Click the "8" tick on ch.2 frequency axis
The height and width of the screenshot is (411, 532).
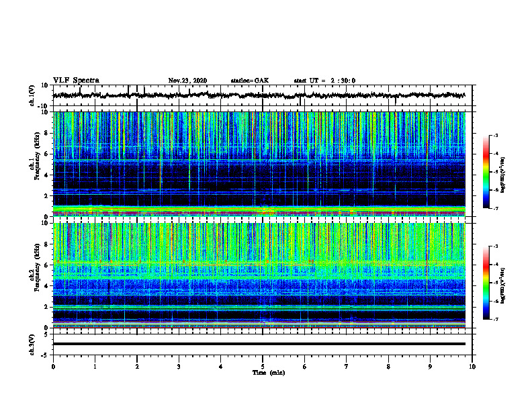pos(46,244)
